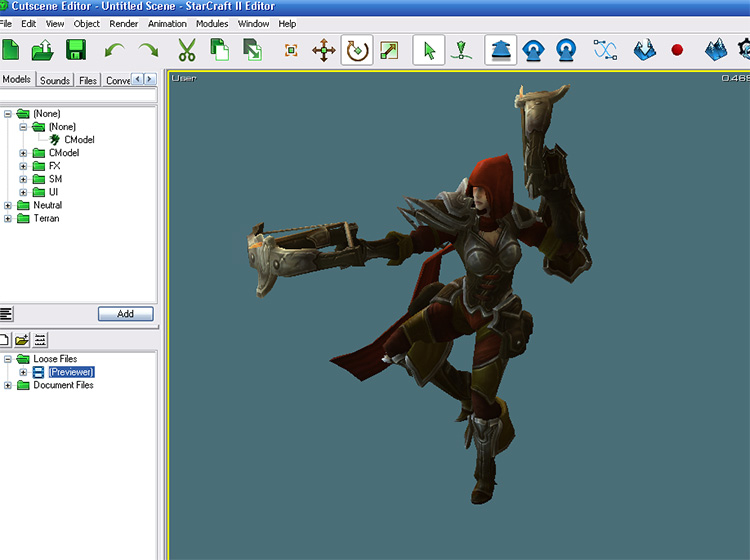Viewport: 750px width, 560px height.
Task: Click the New scene document icon
Action: [10, 50]
